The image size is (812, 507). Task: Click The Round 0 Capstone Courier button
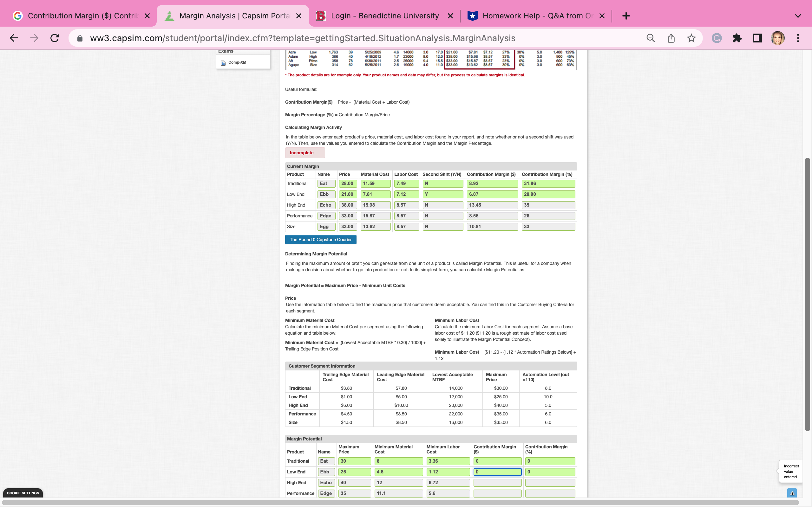tap(320, 240)
